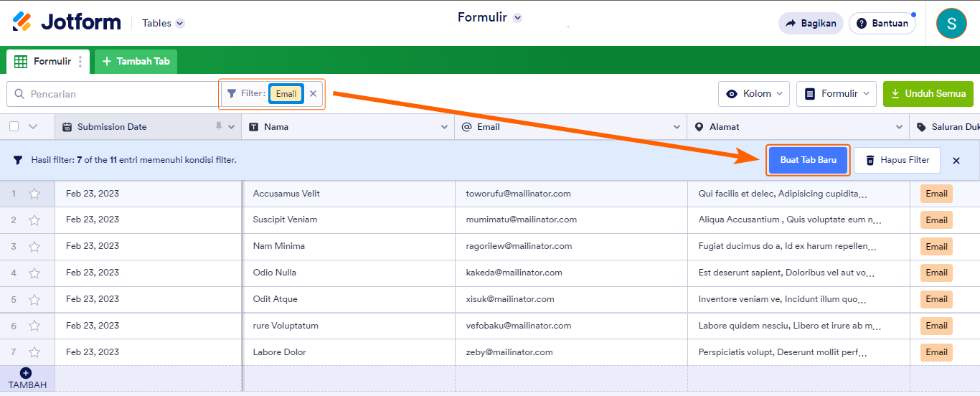Viewport: 980px width, 396px height.
Task: Click the Filter funnel icon
Action: point(232,93)
